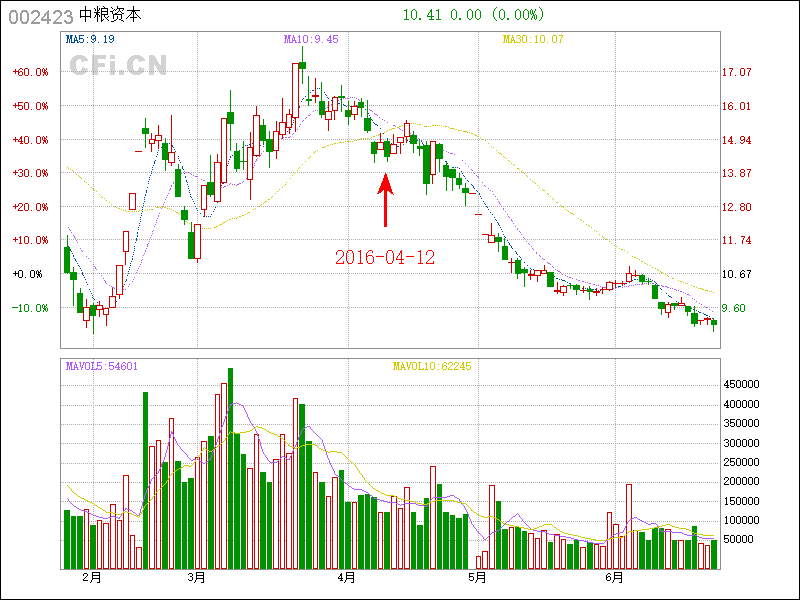Click the current price 10.41 readout
800x600 pixels.
[421, 15]
